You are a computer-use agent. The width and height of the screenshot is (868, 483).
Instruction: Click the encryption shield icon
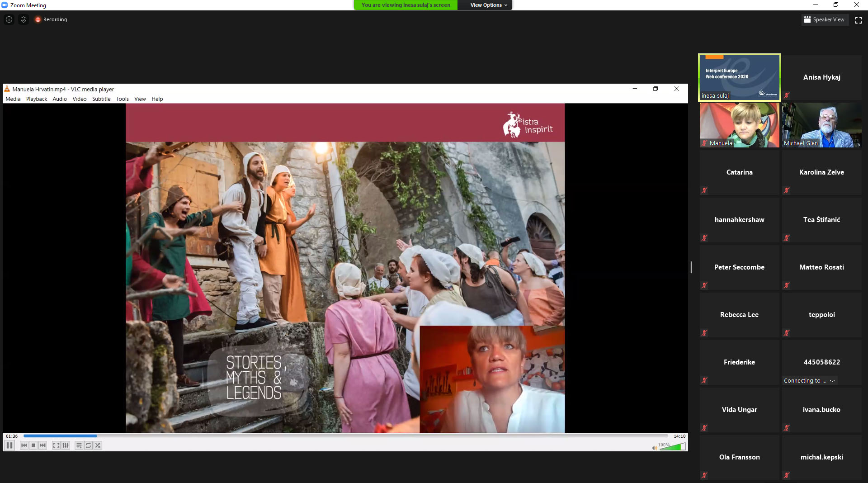pyautogui.click(x=24, y=19)
